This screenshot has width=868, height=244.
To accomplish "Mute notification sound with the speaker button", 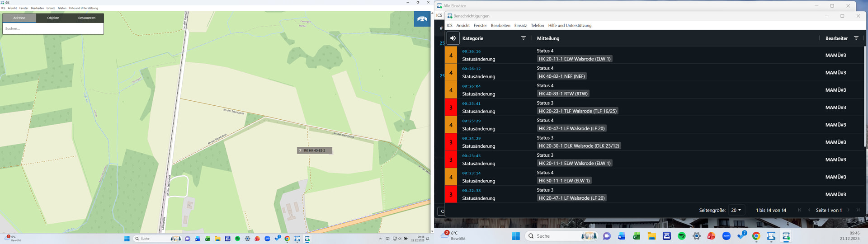I will click(x=453, y=38).
